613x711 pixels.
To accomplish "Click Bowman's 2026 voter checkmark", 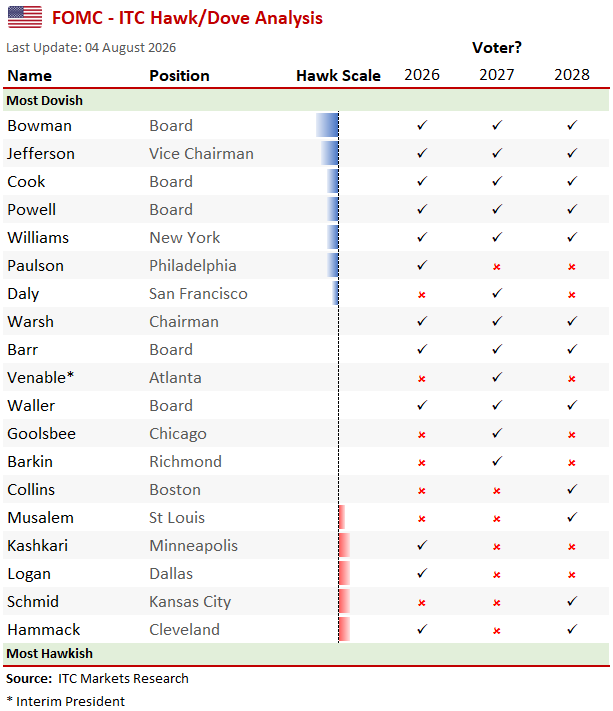I will point(422,125).
